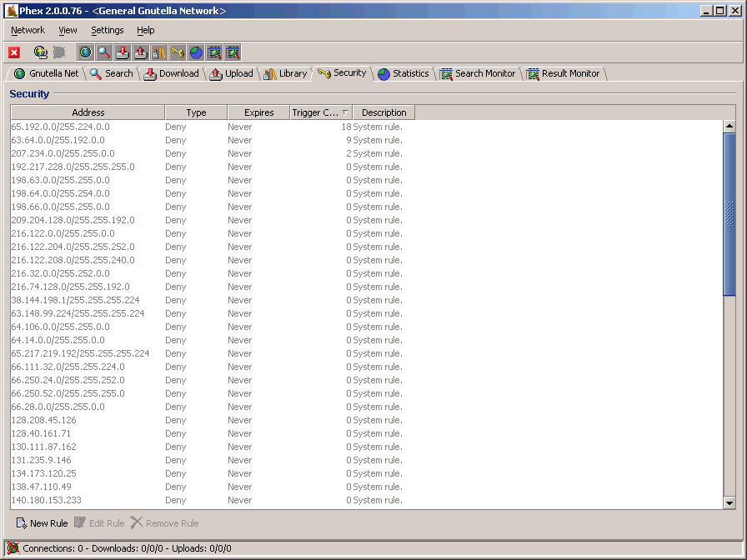Select the rule 140.180.153.233

point(213,500)
